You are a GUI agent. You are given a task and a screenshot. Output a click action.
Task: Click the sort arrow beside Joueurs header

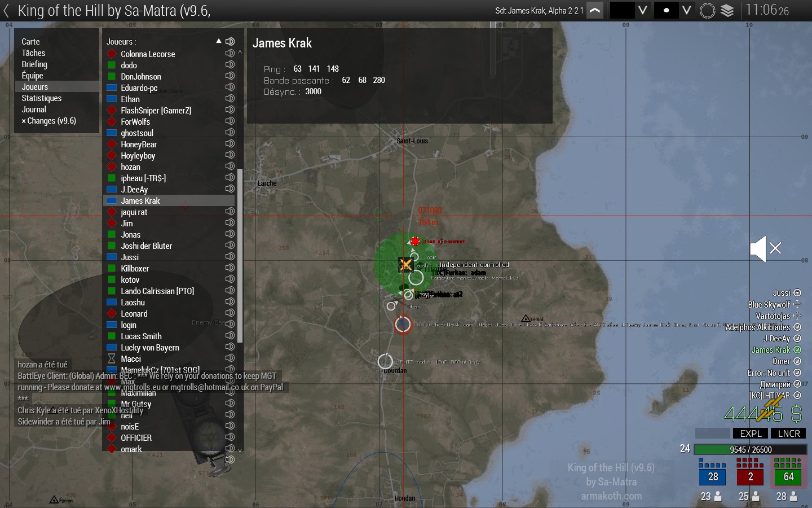219,41
